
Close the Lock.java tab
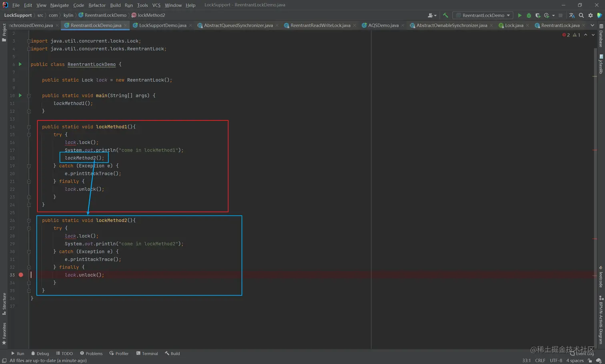tap(527, 25)
